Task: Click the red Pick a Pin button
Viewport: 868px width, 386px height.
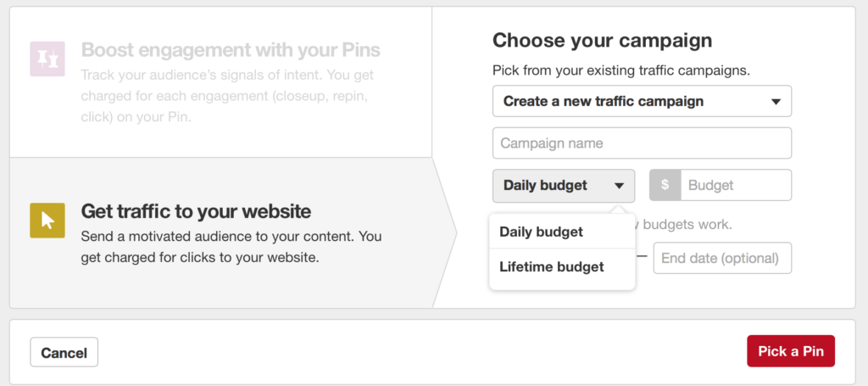Action: click(x=791, y=351)
